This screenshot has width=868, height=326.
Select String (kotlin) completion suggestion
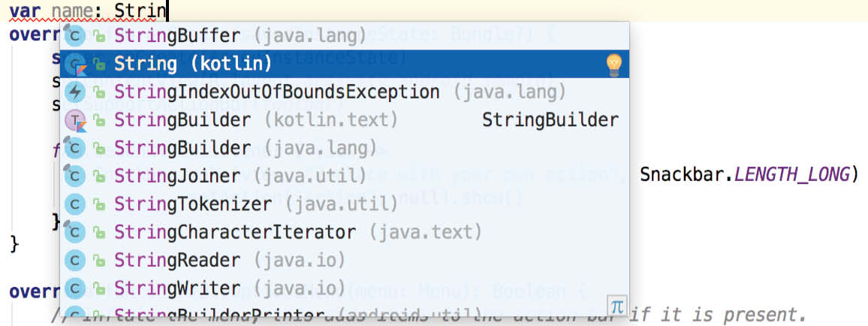(x=344, y=64)
